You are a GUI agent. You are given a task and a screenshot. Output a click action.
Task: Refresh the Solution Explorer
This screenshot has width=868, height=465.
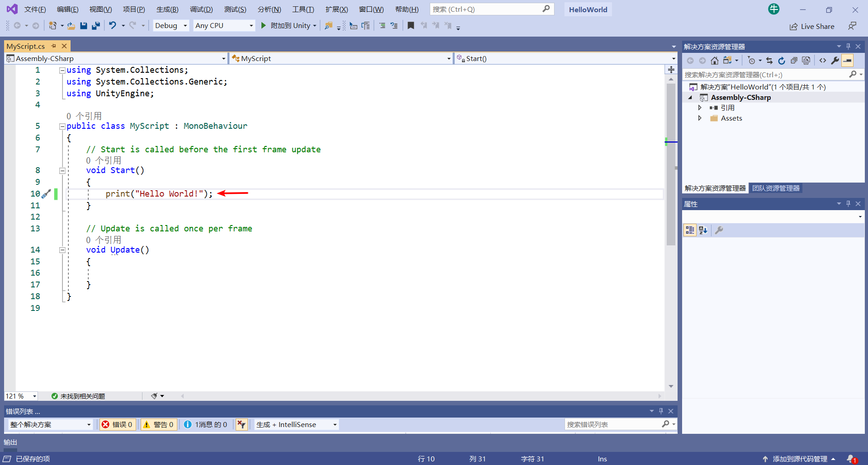click(782, 61)
